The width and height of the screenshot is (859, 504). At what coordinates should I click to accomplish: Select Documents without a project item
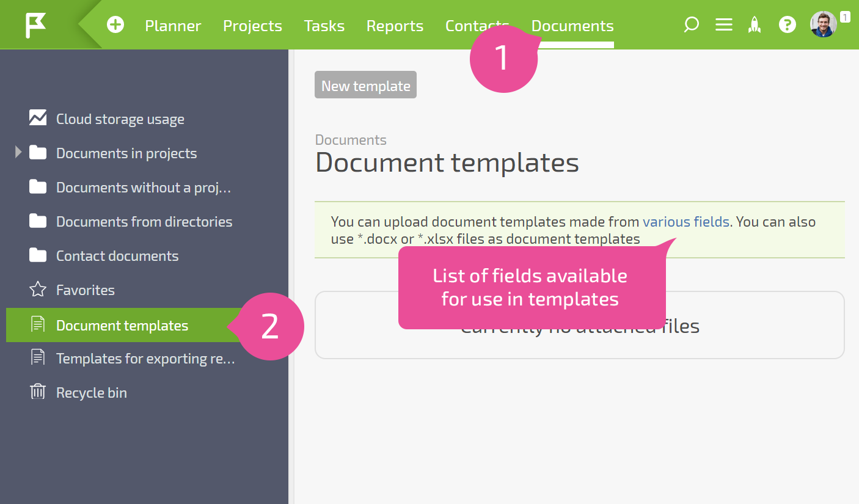(144, 188)
